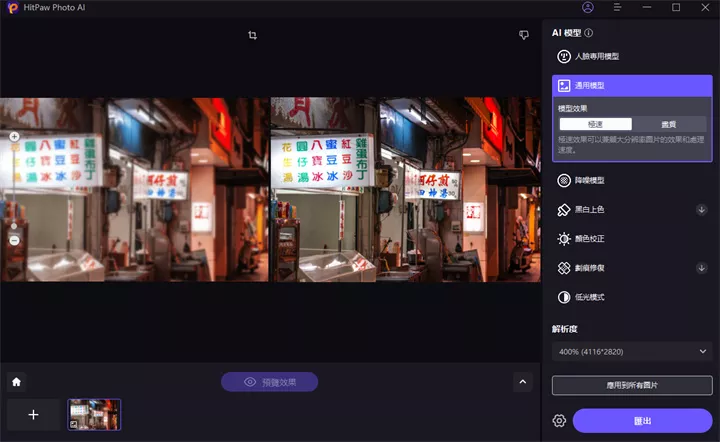Open the 解析度 400% resolution dropdown
This screenshot has height=442, width=720.
(x=632, y=352)
